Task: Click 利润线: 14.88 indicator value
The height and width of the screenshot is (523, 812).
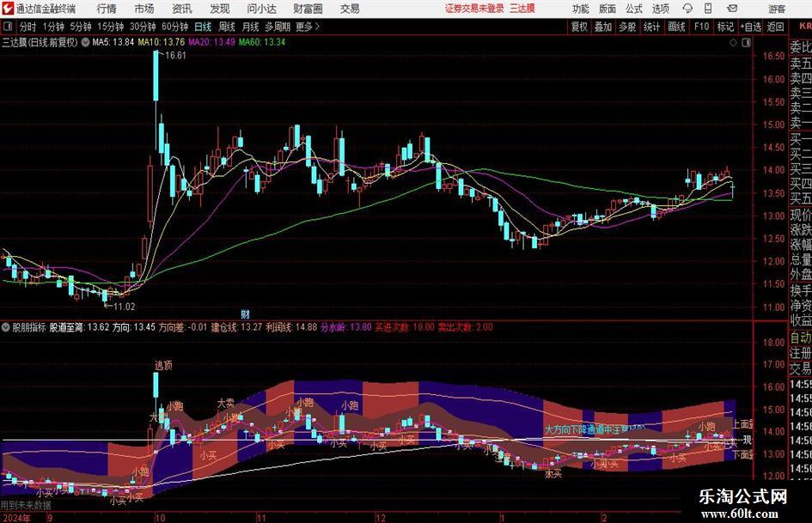Action: (291, 327)
